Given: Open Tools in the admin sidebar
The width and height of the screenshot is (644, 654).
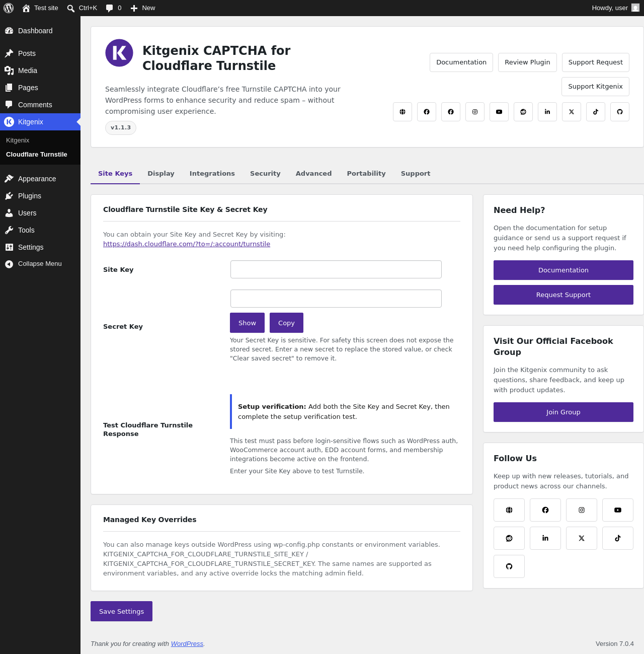Looking at the screenshot, I should pyautogui.click(x=40, y=230).
